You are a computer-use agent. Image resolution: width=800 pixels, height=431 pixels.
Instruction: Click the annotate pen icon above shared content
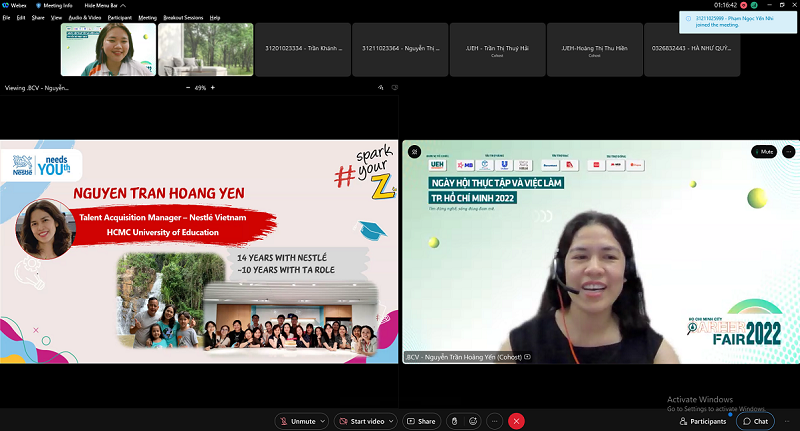pyautogui.click(x=381, y=88)
